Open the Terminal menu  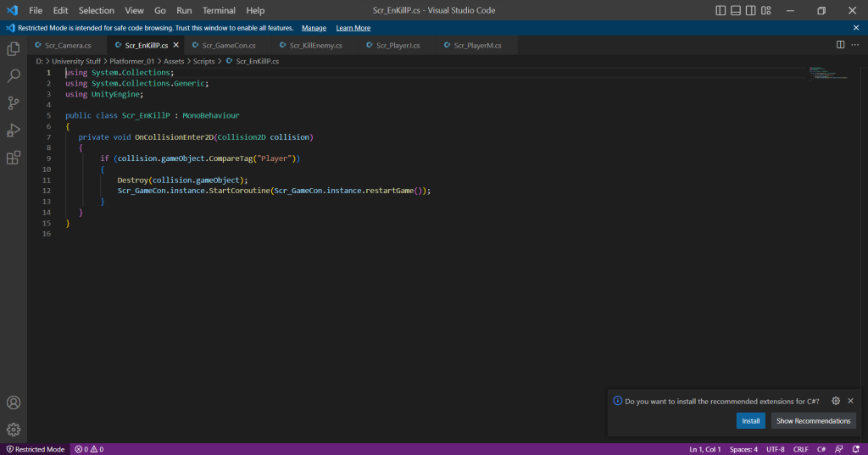pyautogui.click(x=219, y=10)
